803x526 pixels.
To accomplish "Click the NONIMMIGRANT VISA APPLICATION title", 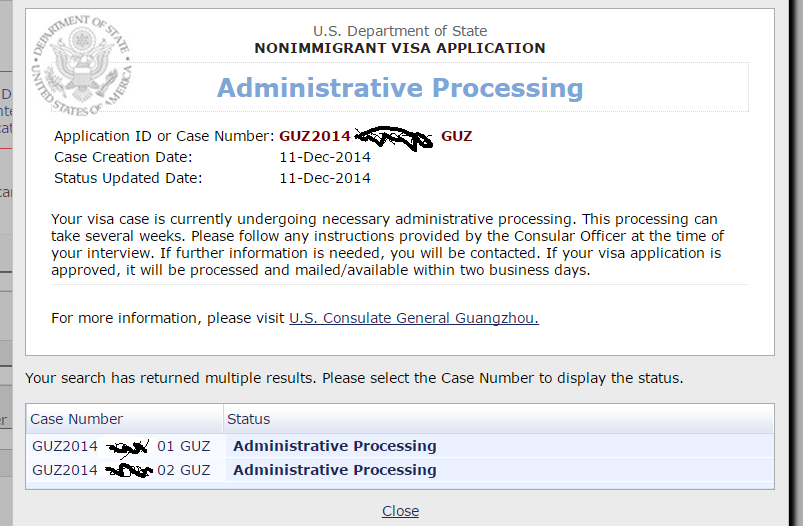I will tap(400, 48).
